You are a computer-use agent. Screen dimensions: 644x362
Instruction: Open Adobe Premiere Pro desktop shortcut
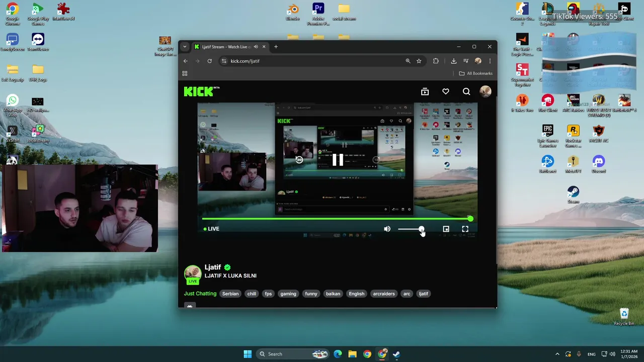[x=318, y=14]
